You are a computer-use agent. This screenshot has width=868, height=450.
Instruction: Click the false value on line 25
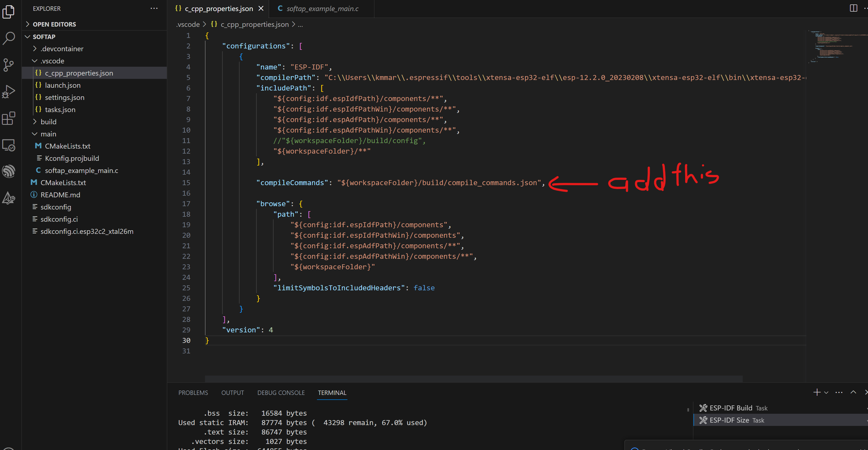pos(424,288)
